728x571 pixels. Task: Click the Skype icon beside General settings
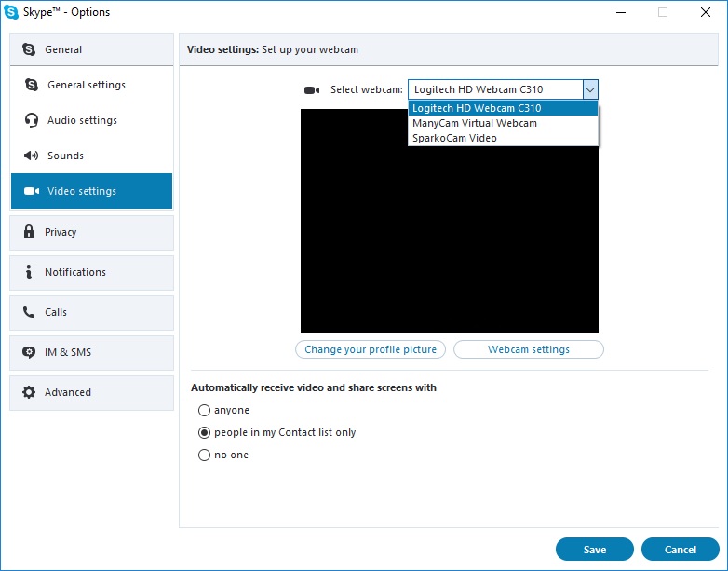(x=32, y=85)
